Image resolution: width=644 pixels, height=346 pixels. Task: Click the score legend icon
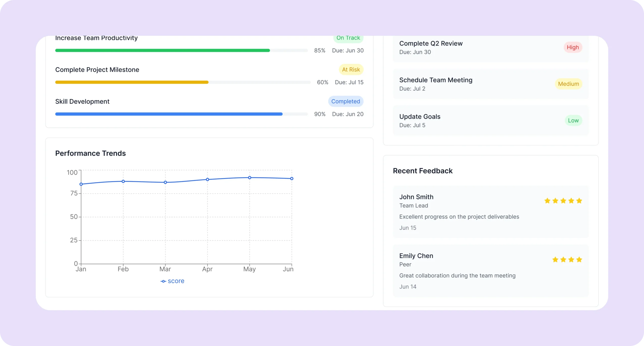pos(163,281)
